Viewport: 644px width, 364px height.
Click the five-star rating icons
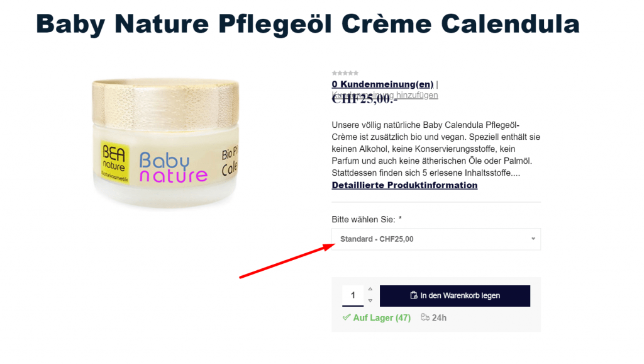[x=345, y=73]
